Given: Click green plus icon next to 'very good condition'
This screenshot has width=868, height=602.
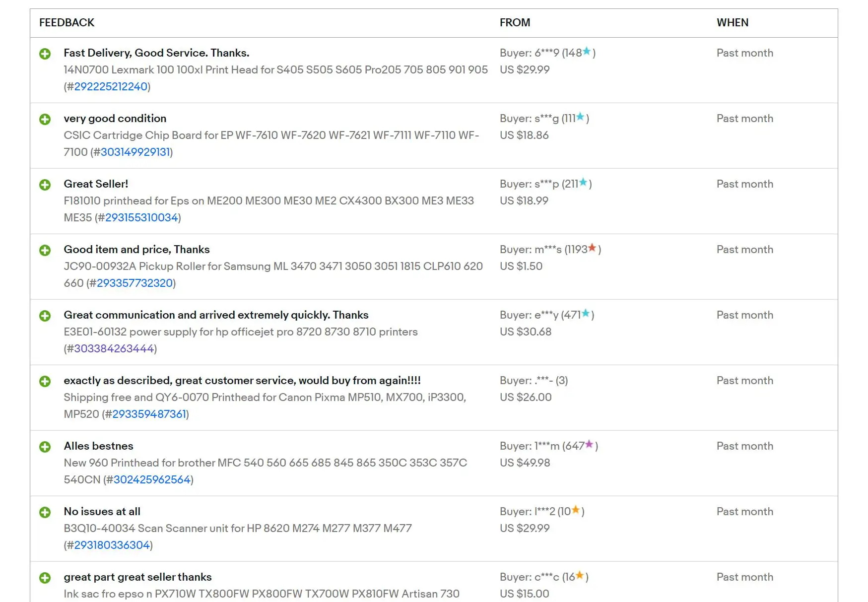Looking at the screenshot, I should (x=45, y=119).
